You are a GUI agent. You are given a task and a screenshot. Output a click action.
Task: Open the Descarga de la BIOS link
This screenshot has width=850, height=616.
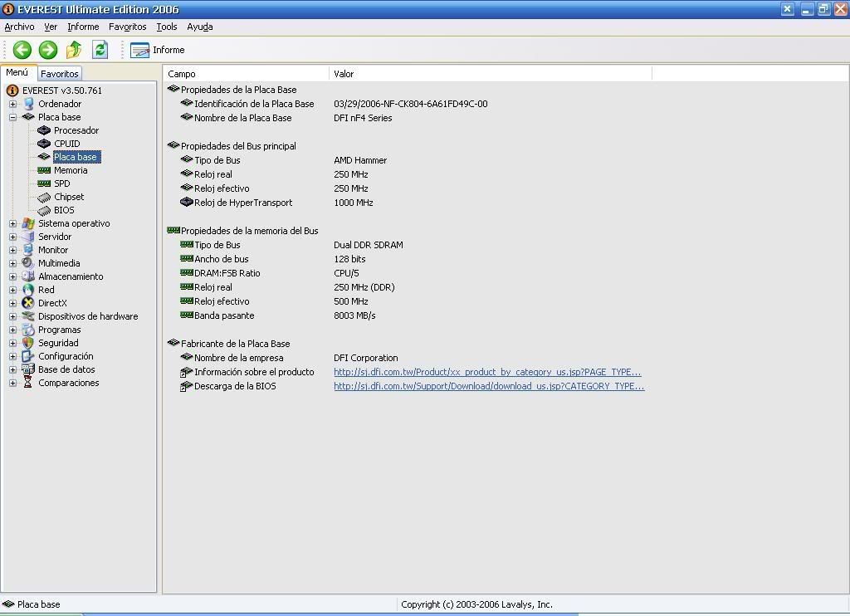(489, 386)
